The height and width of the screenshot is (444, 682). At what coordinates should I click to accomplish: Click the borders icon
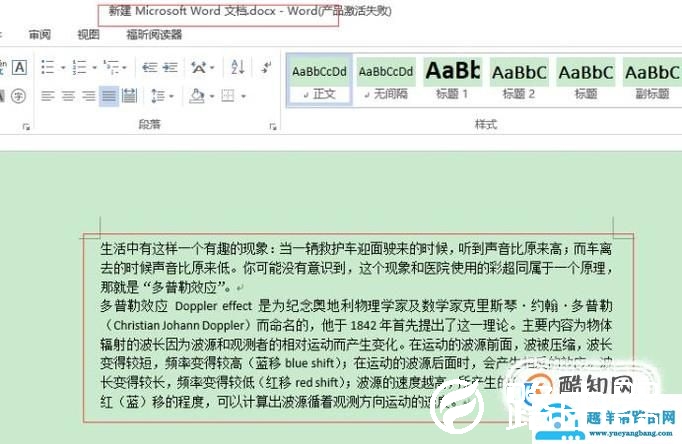(228, 96)
